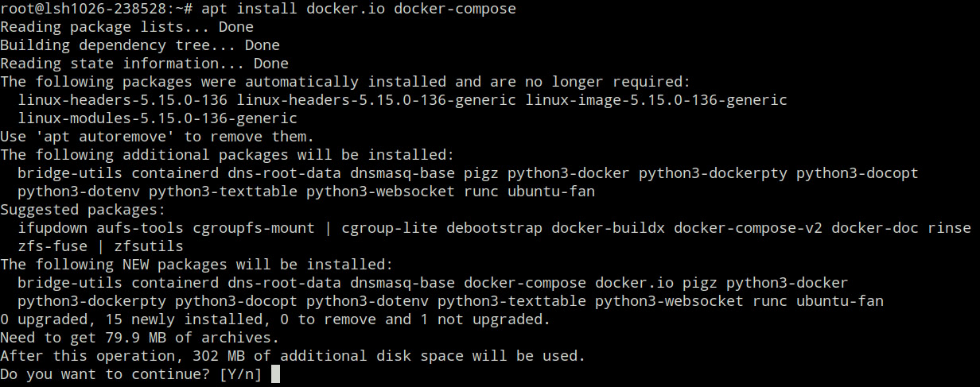Click the cursor block after [Y/n] prompt
This screenshot has height=387, width=980.
275,373
